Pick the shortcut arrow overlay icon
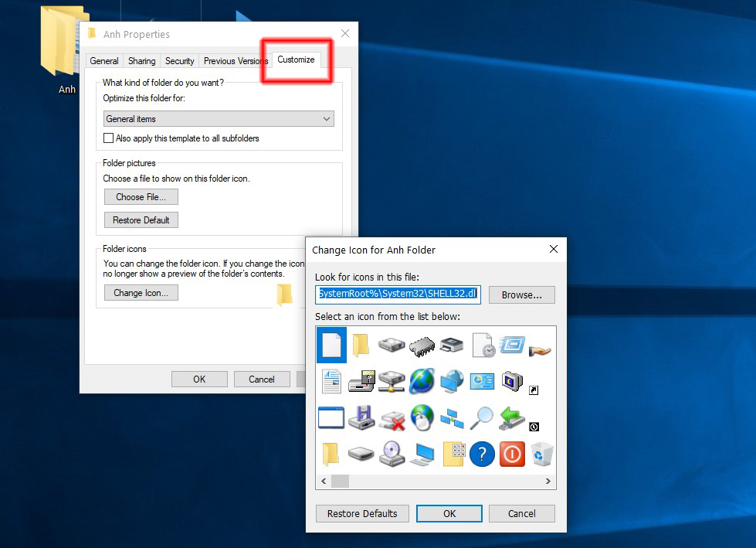This screenshot has height=548, width=756. [534, 390]
